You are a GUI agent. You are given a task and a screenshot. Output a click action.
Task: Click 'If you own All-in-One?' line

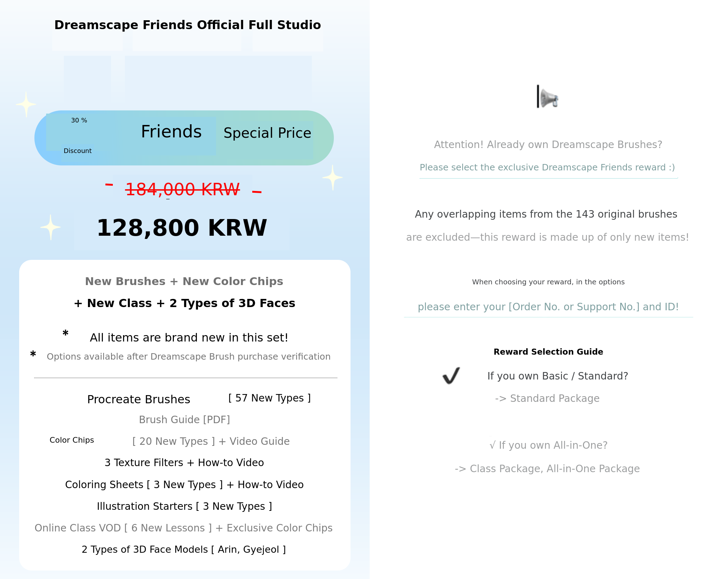(x=548, y=445)
